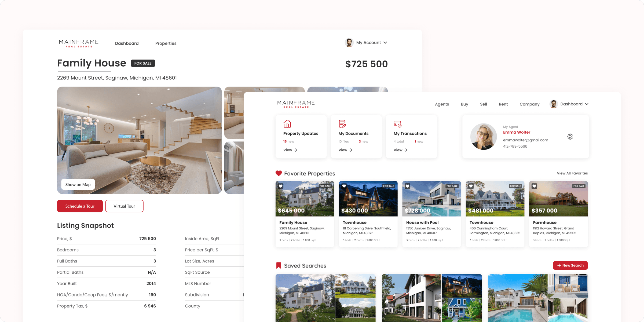This screenshot has height=322, width=644.
Task: Click View All Favorites link
Action: click(x=572, y=173)
